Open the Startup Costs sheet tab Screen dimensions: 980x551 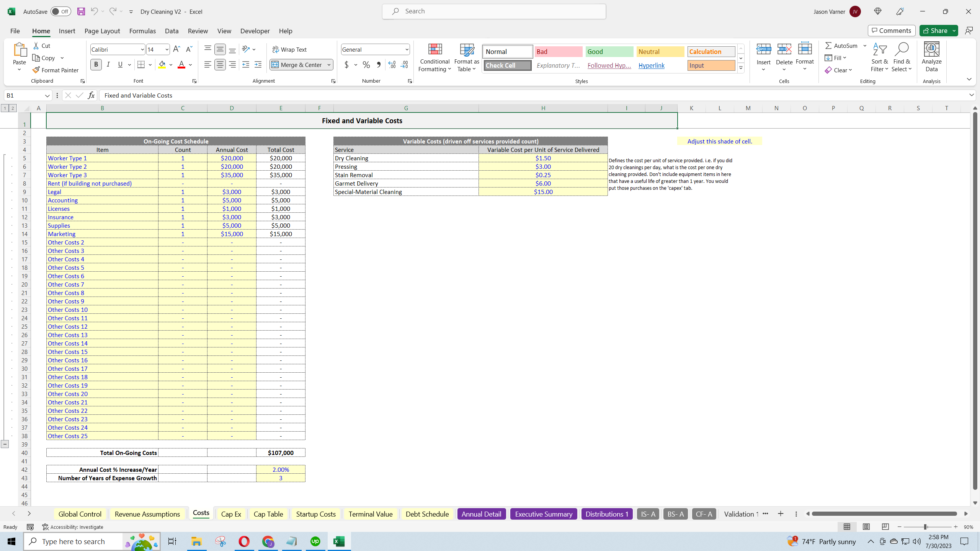pyautogui.click(x=315, y=514)
